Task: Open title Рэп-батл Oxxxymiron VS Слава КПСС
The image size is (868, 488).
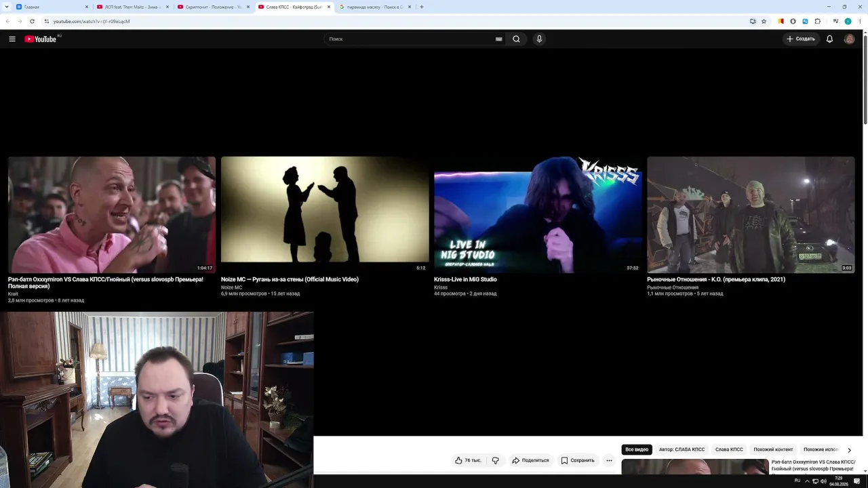Action: (x=106, y=283)
